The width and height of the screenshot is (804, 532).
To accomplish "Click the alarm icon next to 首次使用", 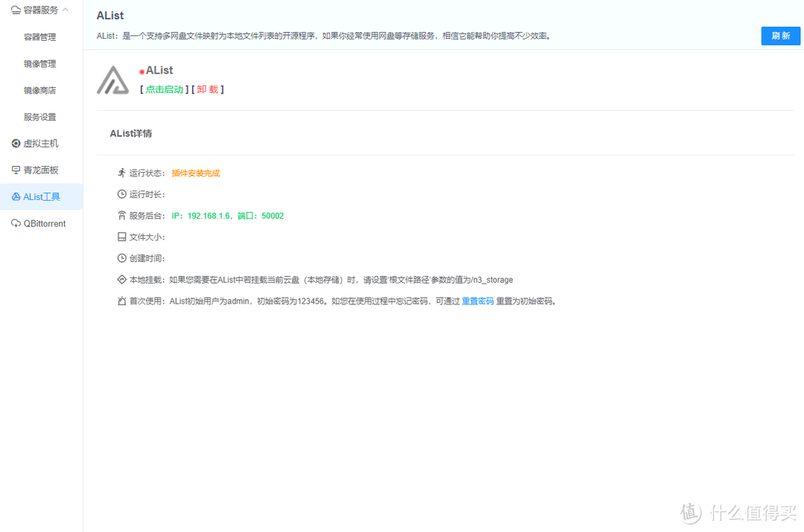I will tap(121, 301).
